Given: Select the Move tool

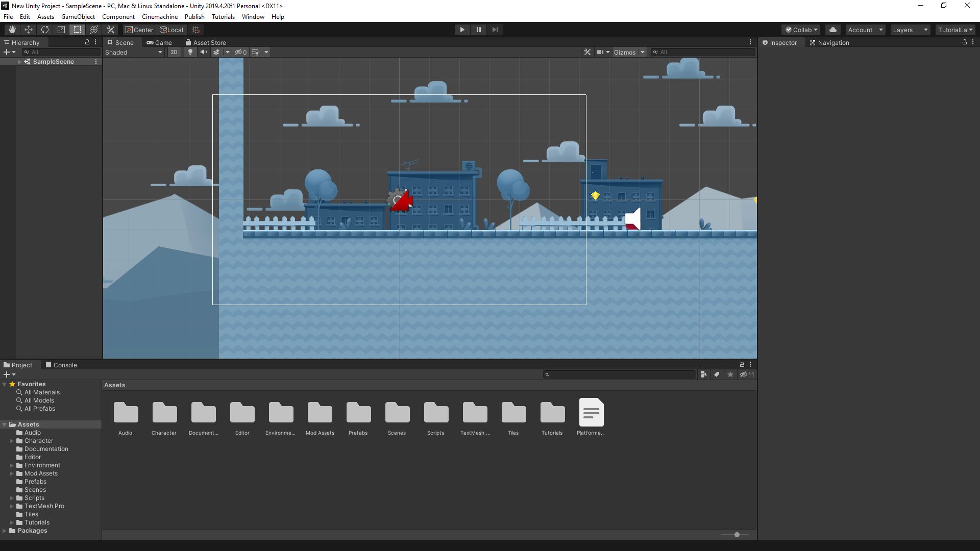Looking at the screenshot, I should click(28, 29).
